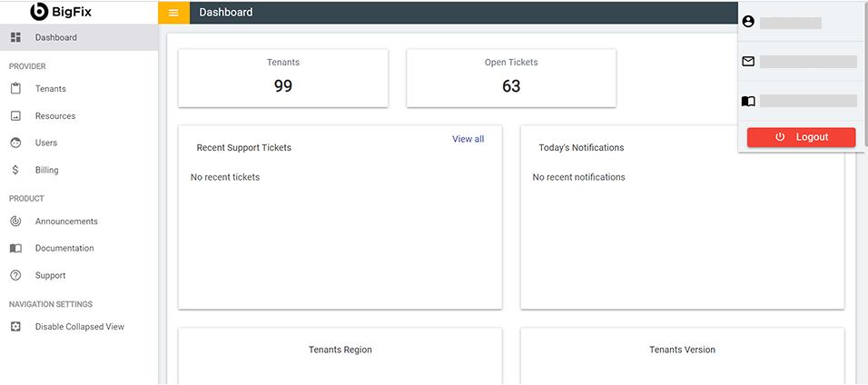Click the Users face icon
Screen dimensions: 868x385
pyautogui.click(x=15, y=143)
